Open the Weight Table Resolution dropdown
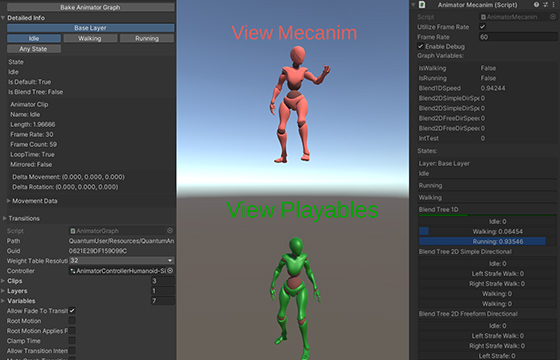The image size is (560, 360). point(121,260)
